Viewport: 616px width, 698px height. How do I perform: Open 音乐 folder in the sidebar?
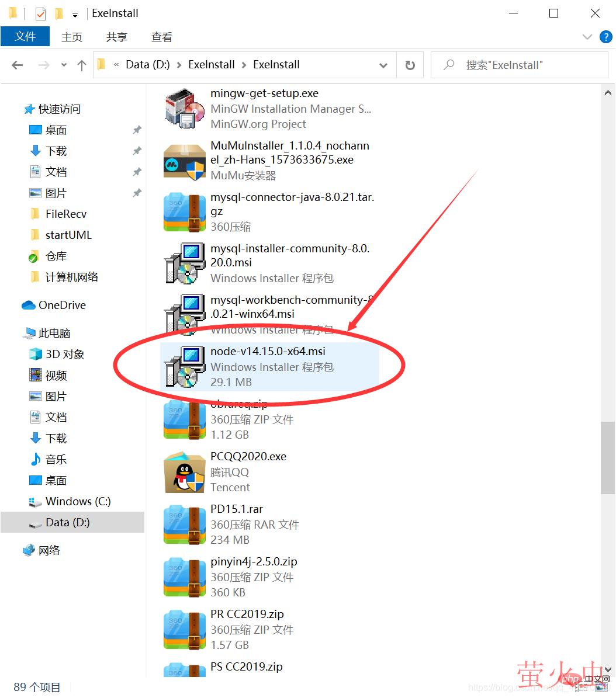click(x=48, y=460)
